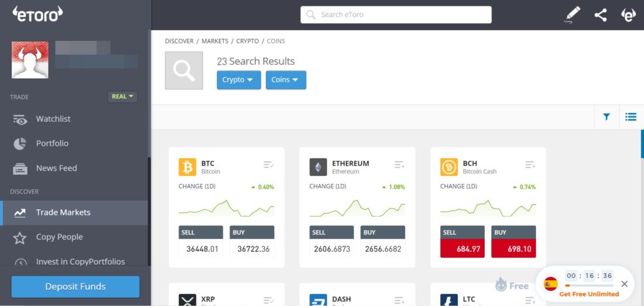Open the pencil write-post icon

tap(572, 15)
